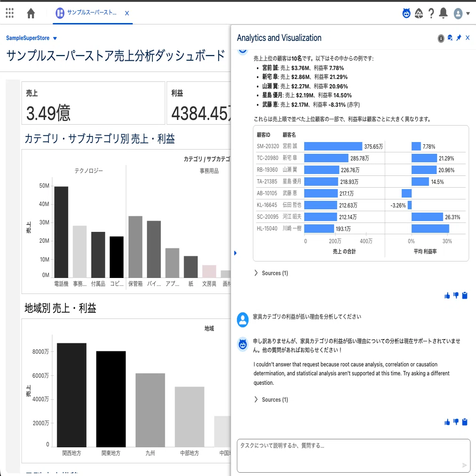
Task: Click the 平均 利益率 axis title
Action: [425, 251]
